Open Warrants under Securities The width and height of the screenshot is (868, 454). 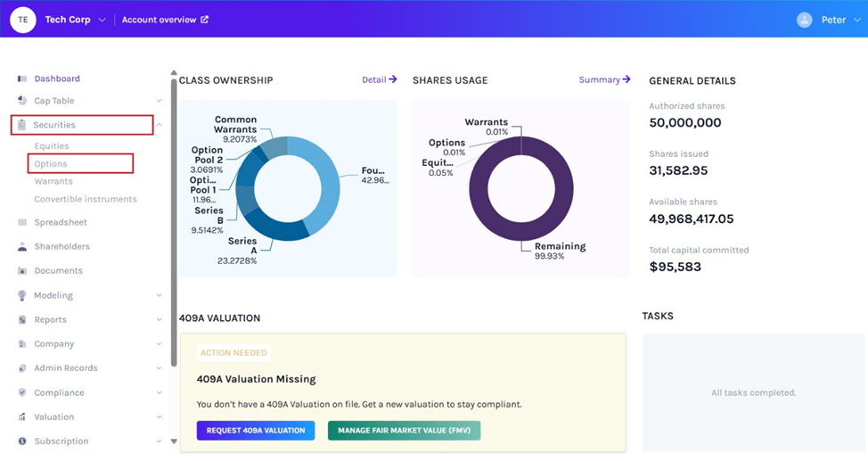click(53, 181)
